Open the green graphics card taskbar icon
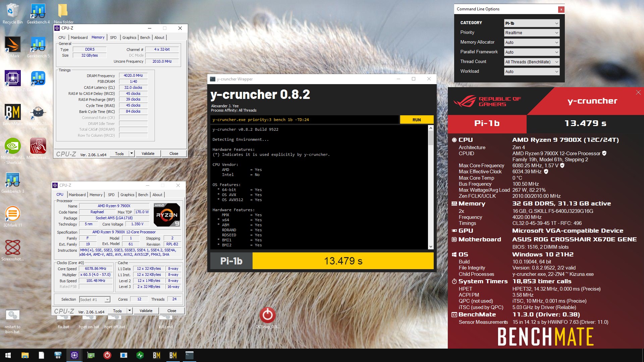The width and height of the screenshot is (644, 362). tap(91, 355)
